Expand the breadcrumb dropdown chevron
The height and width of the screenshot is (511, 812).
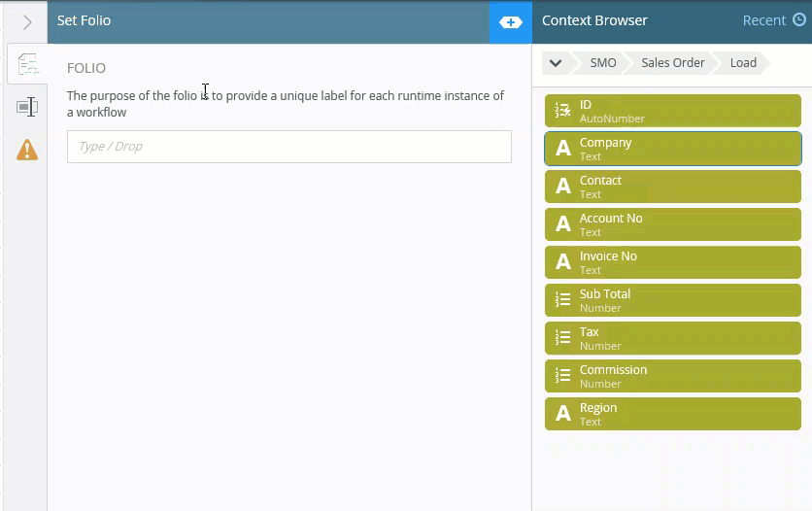[556, 63]
